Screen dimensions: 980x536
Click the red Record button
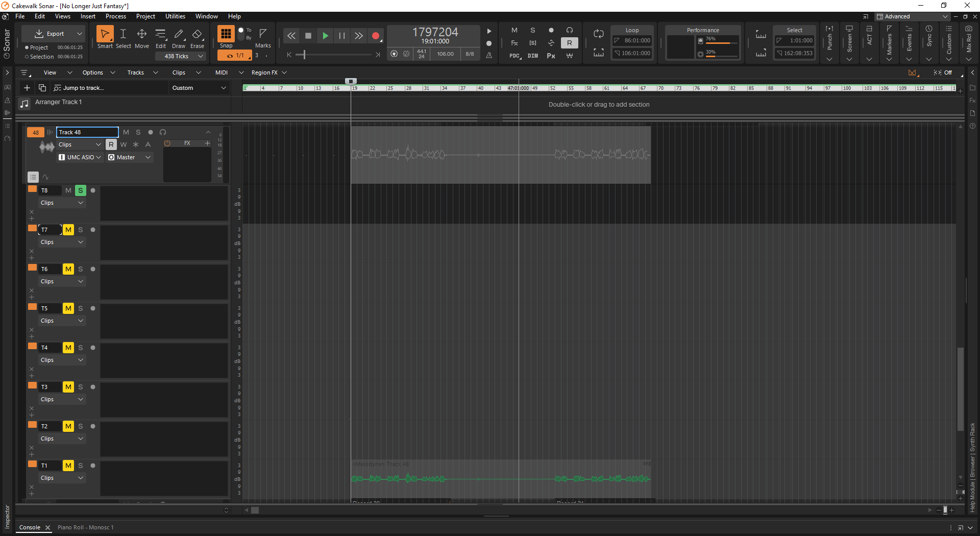click(376, 36)
